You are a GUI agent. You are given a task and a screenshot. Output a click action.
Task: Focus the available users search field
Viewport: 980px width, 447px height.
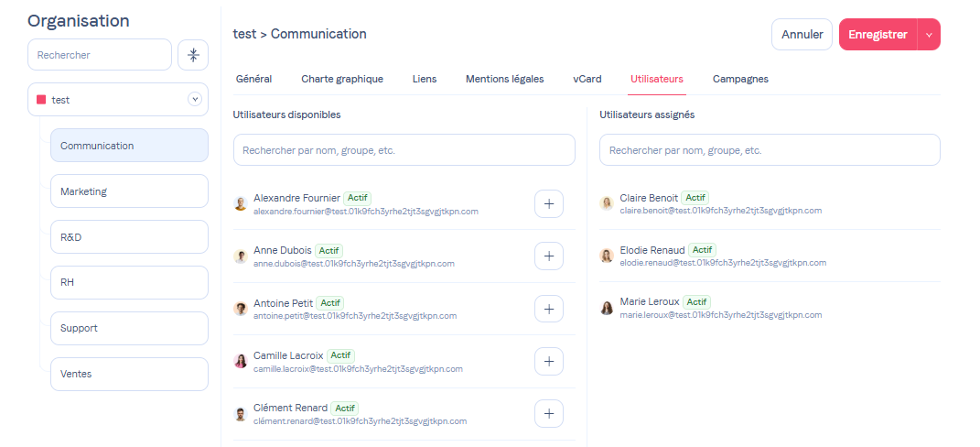click(x=404, y=150)
